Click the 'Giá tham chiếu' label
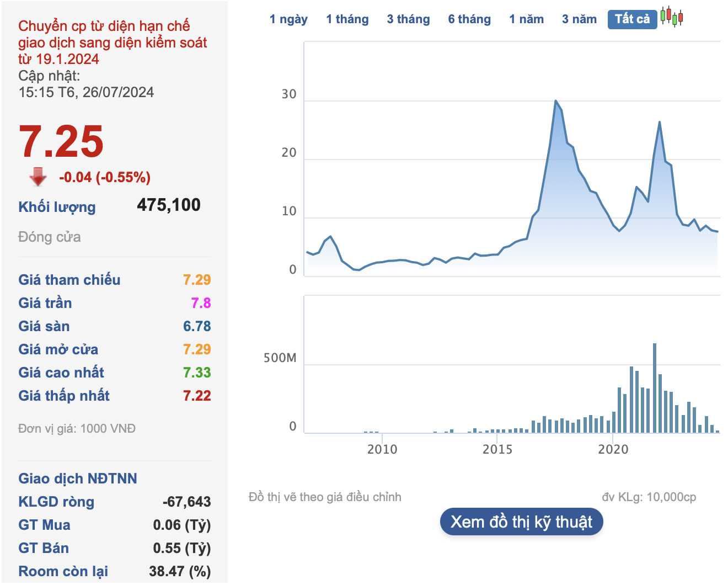This screenshot has width=728, height=585. 69,280
